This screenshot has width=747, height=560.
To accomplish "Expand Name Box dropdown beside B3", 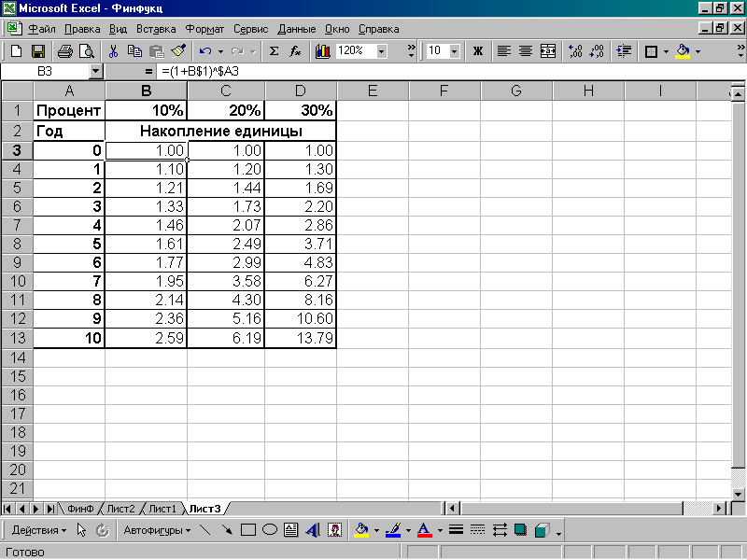I will [96, 72].
